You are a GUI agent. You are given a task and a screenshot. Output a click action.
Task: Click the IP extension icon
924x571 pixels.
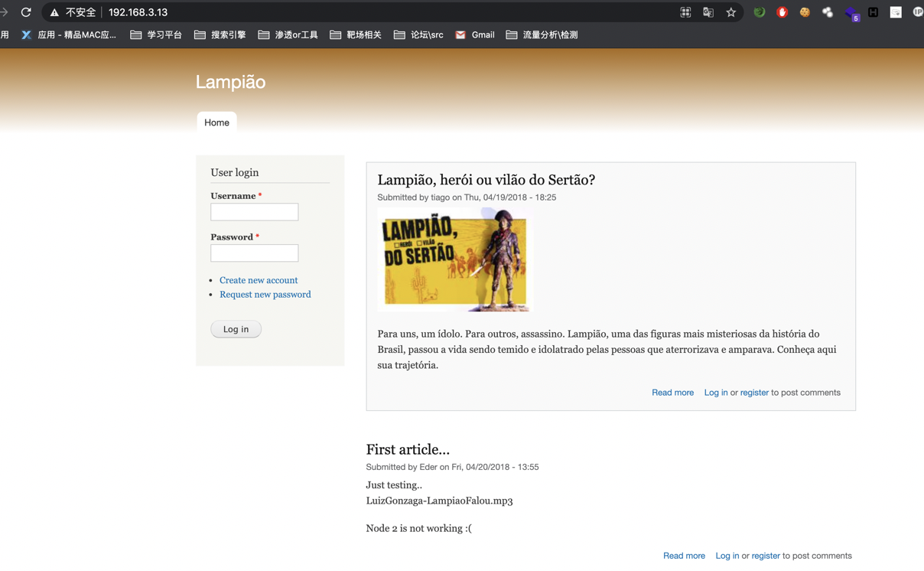pos(918,12)
